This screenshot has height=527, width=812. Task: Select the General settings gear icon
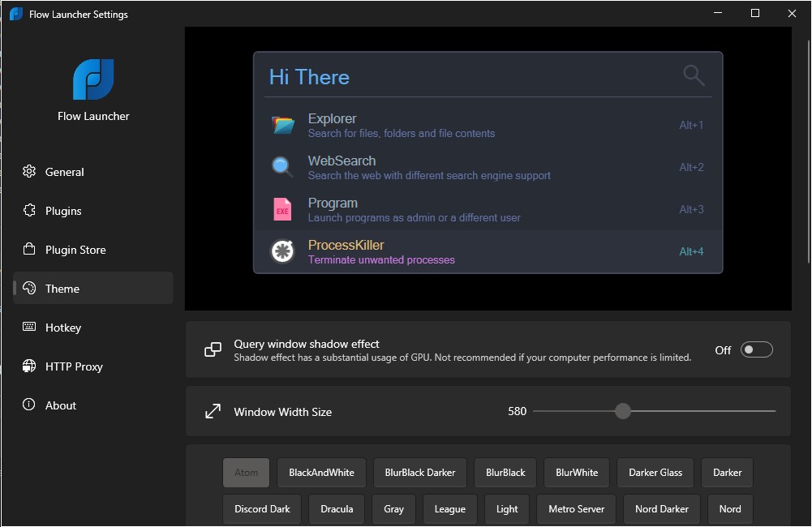(29, 171)
